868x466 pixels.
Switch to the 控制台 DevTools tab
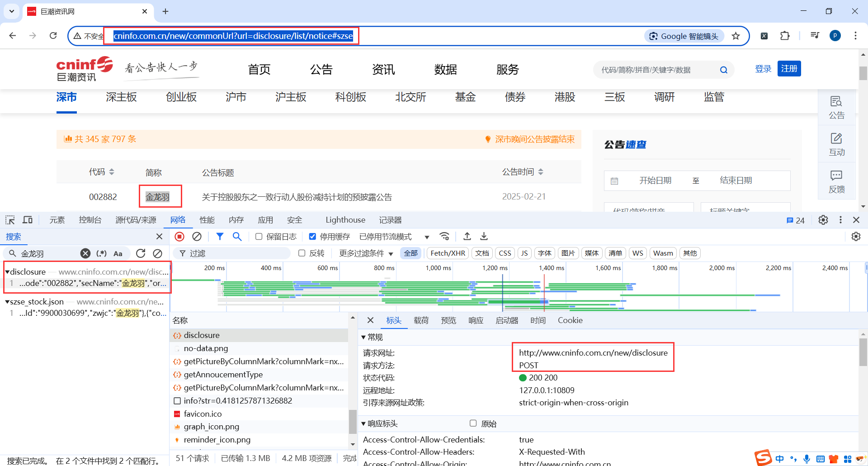coord(90,220)
